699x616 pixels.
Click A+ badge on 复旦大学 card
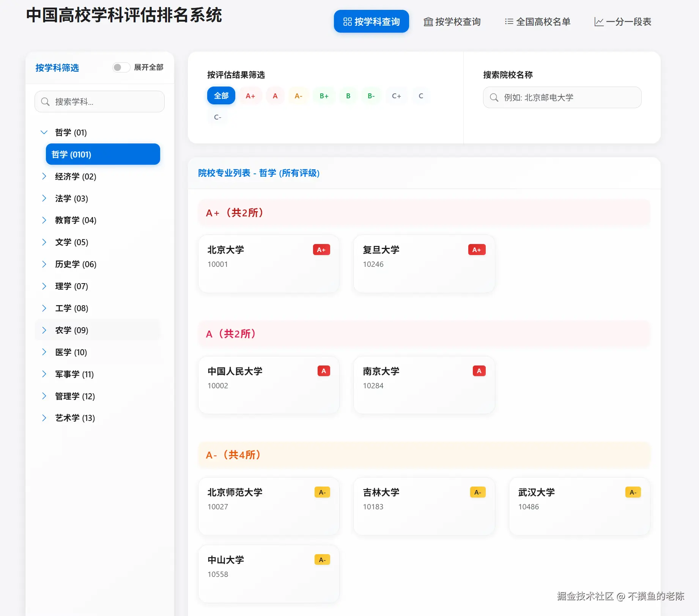point(477,250)
